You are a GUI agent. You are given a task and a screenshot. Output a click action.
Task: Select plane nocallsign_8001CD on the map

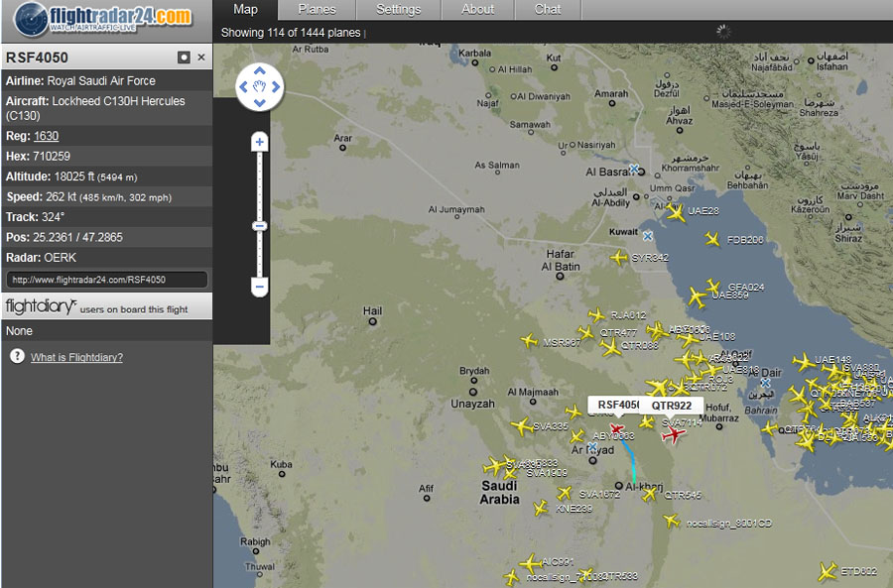672,521
